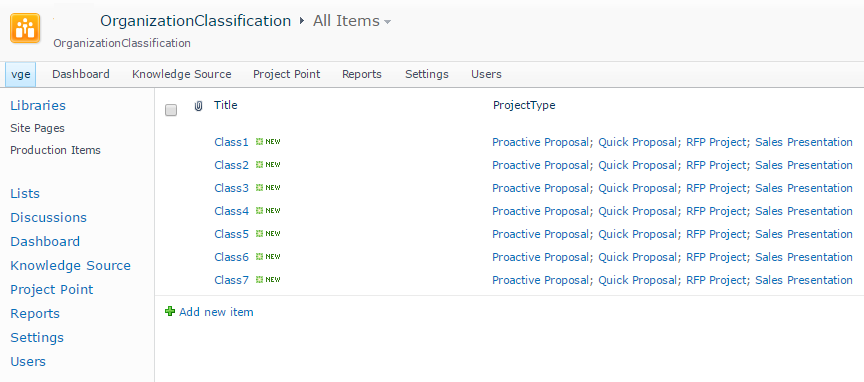Select the vge top navigation tab
Image resolution: width=864 pixels, height=382 pixels.
coord(20,74)
